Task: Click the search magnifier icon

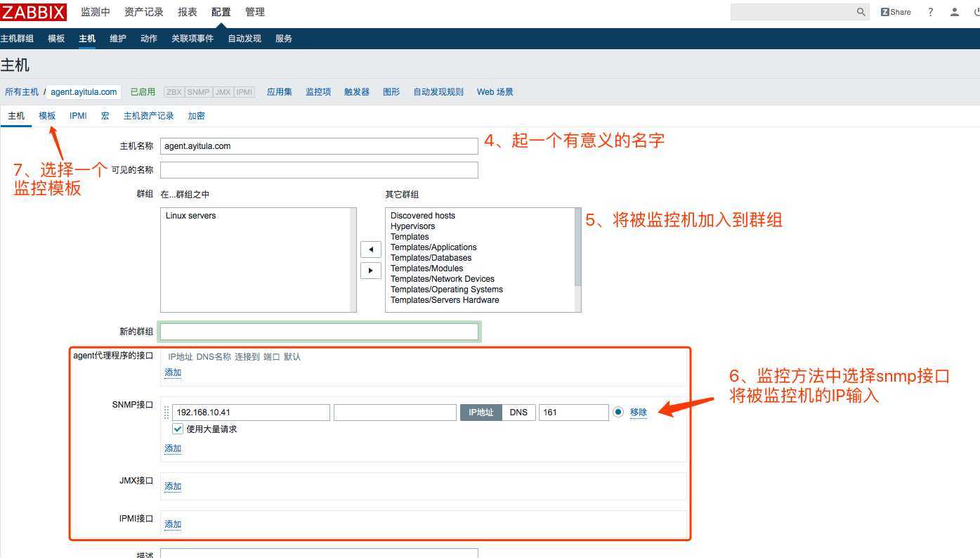Action: 861,12
